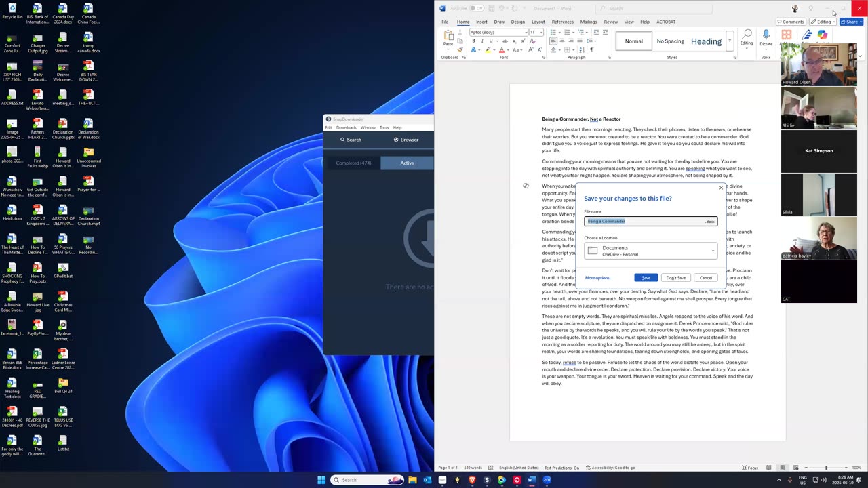The height and width of the screenshot is (488, 868).
Task: Click the Brave browser taskbar icon
Action: point(472,480)
